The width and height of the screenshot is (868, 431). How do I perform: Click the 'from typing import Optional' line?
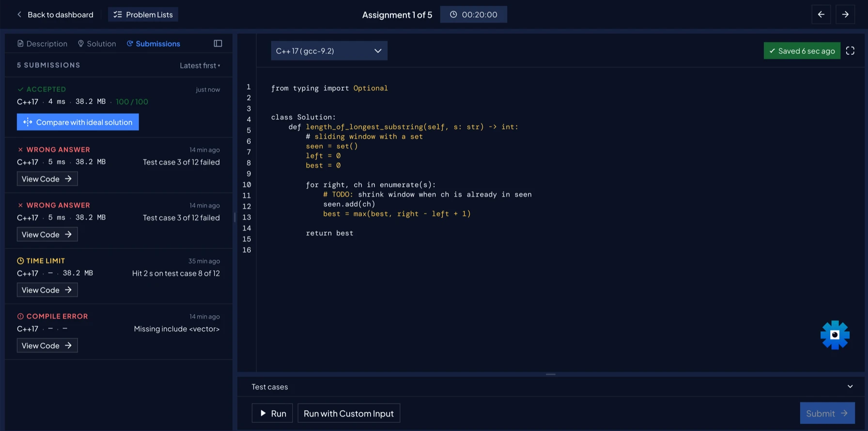click(x=329, y=88)
